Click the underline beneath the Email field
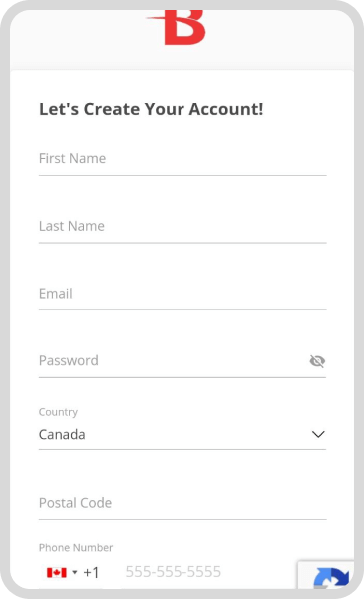 click(x=182, y=309)
